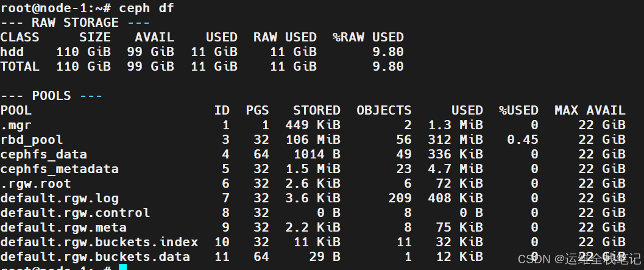Click the cephfs_data pool name
This screenshot has width=644, height=270.
[x=43, y=155]
